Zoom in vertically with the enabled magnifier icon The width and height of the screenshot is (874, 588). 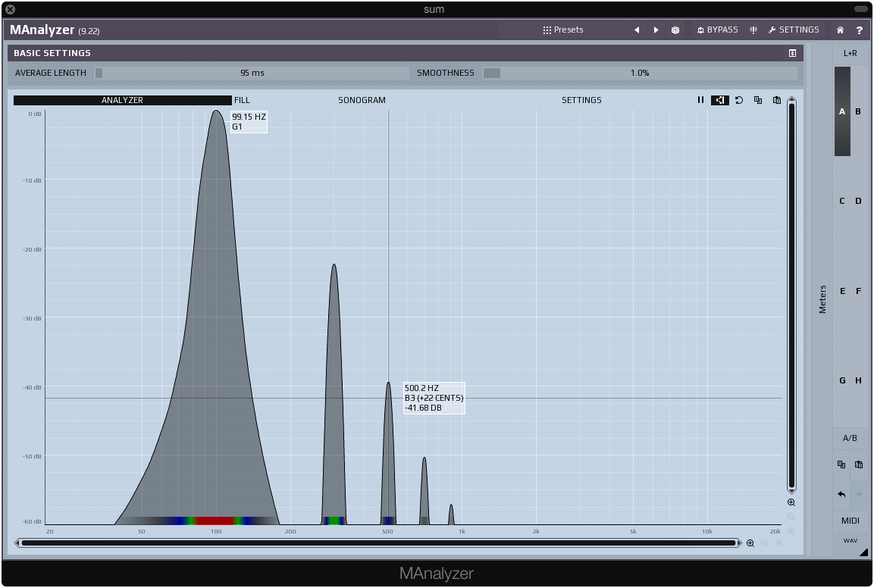point(791,502)
